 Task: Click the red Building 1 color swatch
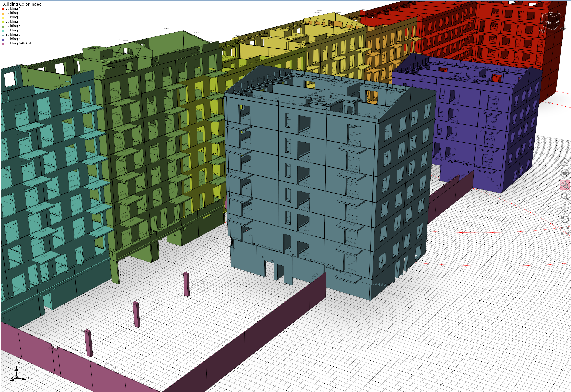click(3, 9)
